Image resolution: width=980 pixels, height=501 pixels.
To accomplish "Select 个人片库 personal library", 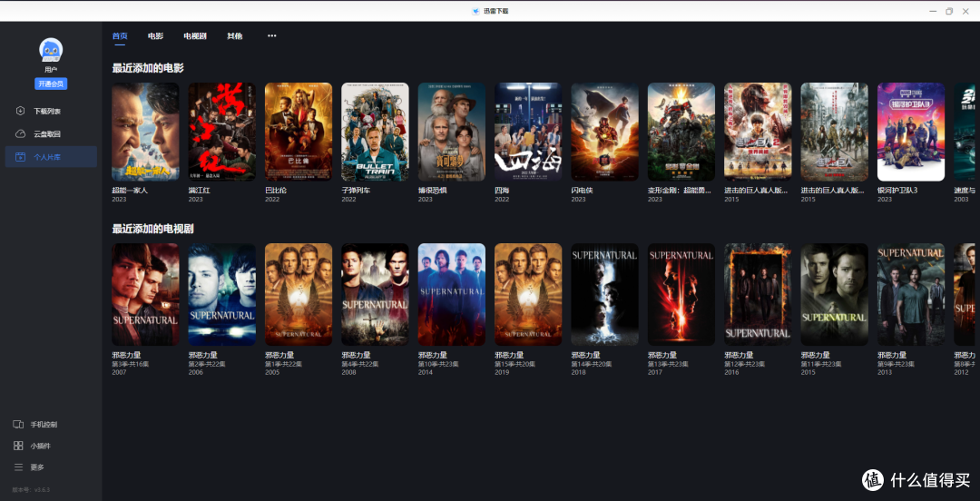I will (x=51, y=157).
